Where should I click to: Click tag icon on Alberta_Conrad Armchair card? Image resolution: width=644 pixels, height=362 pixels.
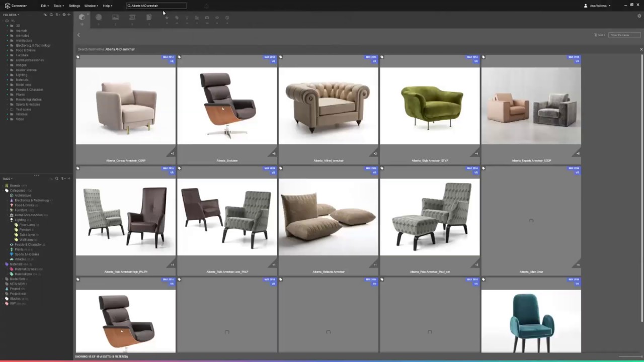tap(78, 57)
